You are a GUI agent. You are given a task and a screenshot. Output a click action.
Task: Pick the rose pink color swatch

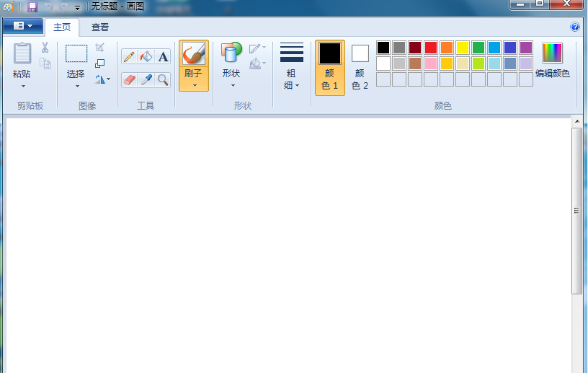tap(431, 63)
